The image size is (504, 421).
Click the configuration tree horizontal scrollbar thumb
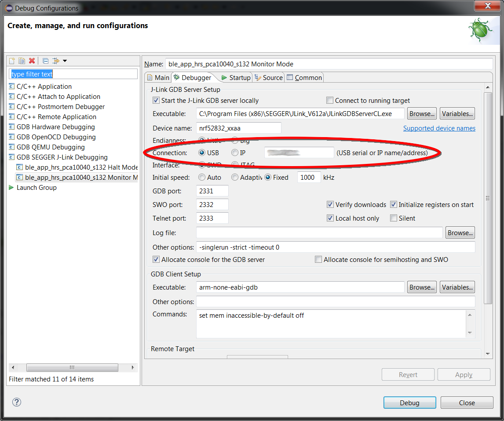[72, 367]
